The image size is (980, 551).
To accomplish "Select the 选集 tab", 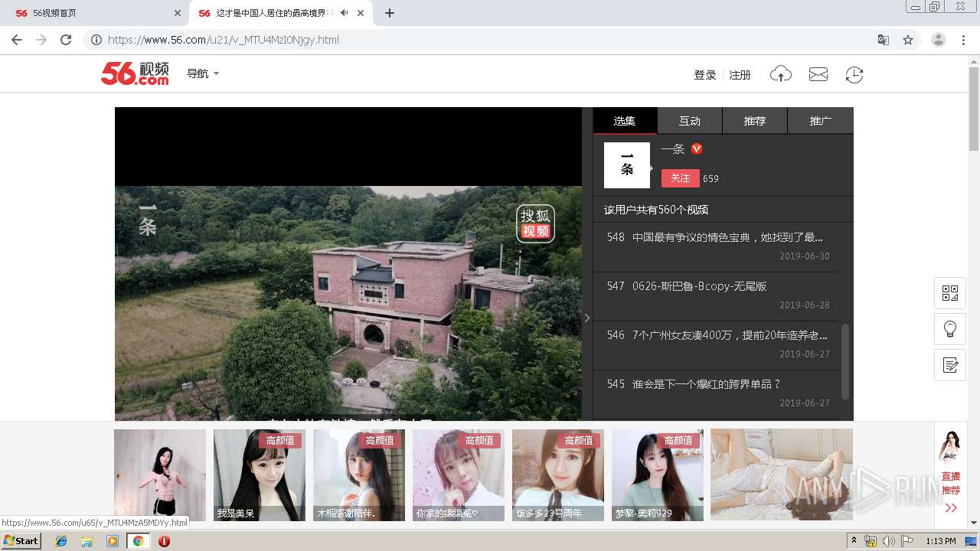I will tap(625, 121).
